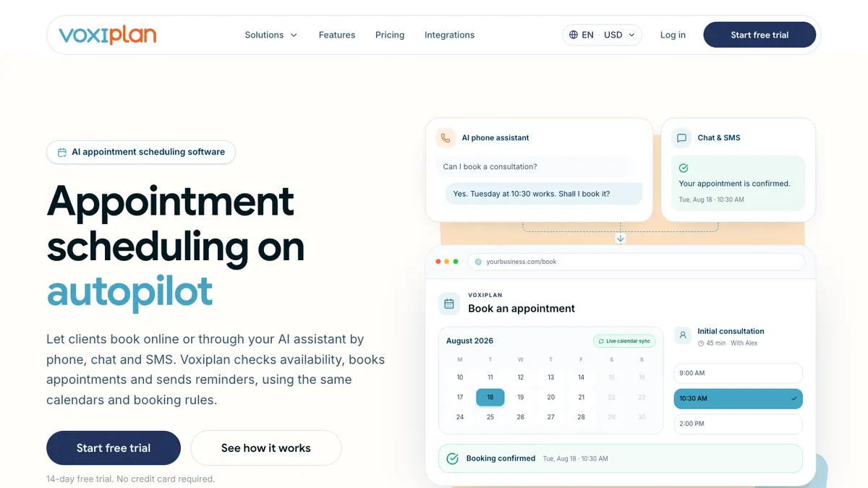
Task: Click the checkmark in the 10:30 AM slot
Action: tap(793, 398)
